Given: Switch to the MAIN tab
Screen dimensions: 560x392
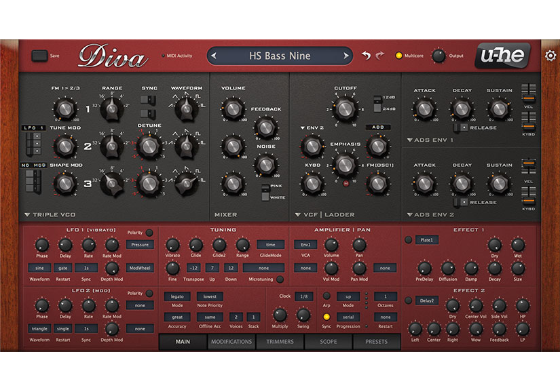Looking at the screenshot, I should 183,342.
